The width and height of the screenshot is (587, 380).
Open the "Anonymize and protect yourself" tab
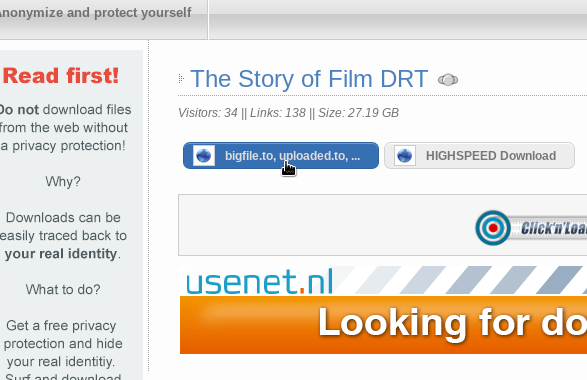point(103,19)
